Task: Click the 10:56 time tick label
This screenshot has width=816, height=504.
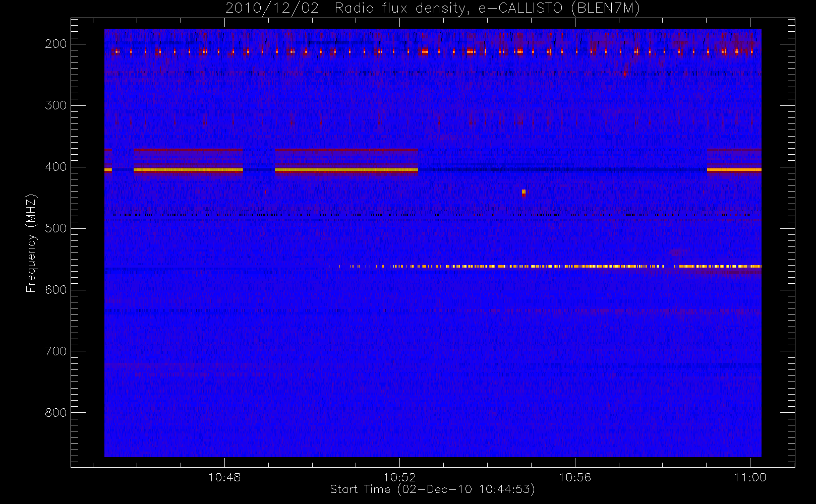Action: tap(575, 477)
